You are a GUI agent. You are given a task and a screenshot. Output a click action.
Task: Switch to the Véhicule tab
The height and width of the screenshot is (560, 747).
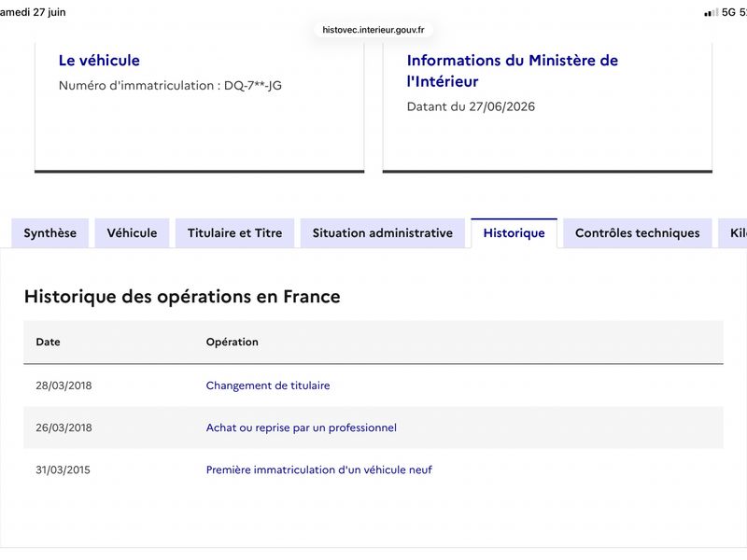pyautogui.click(x=132, y=232)
